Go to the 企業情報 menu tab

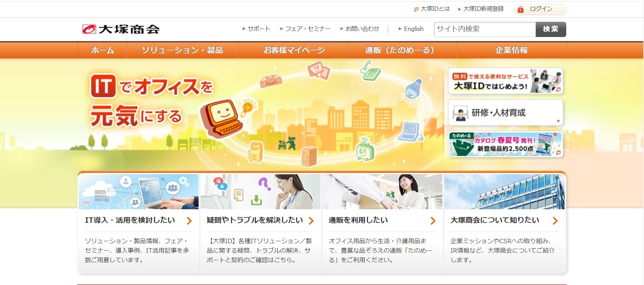coord(511,50)
